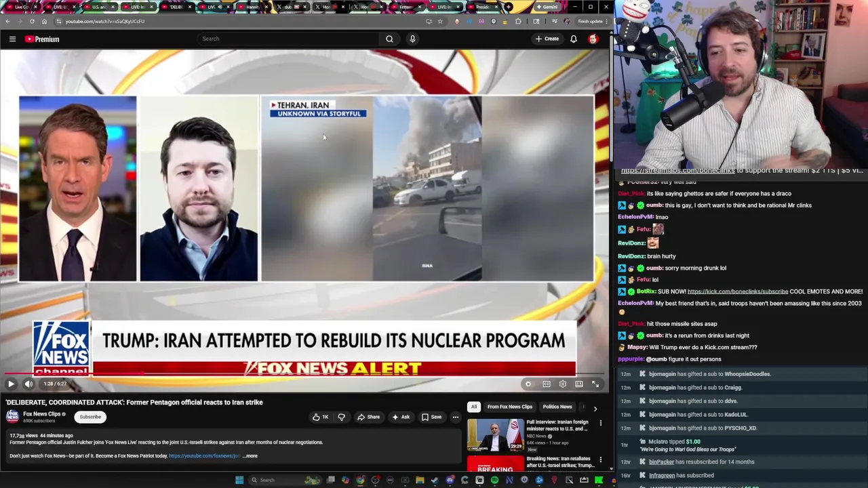
Task: Click the browser address bar URL
Action: pos(105,21)
